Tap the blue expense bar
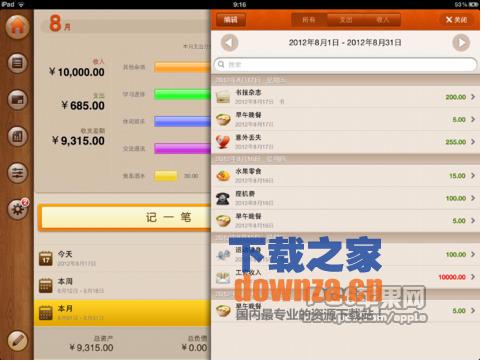This screenshot has width=481, height=361. [x=182, y=121]
